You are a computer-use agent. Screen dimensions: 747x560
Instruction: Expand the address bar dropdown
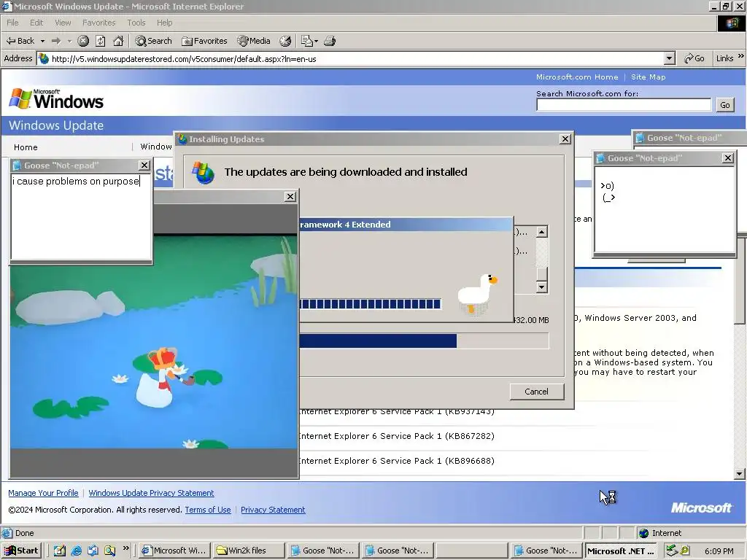coord(670,58)
